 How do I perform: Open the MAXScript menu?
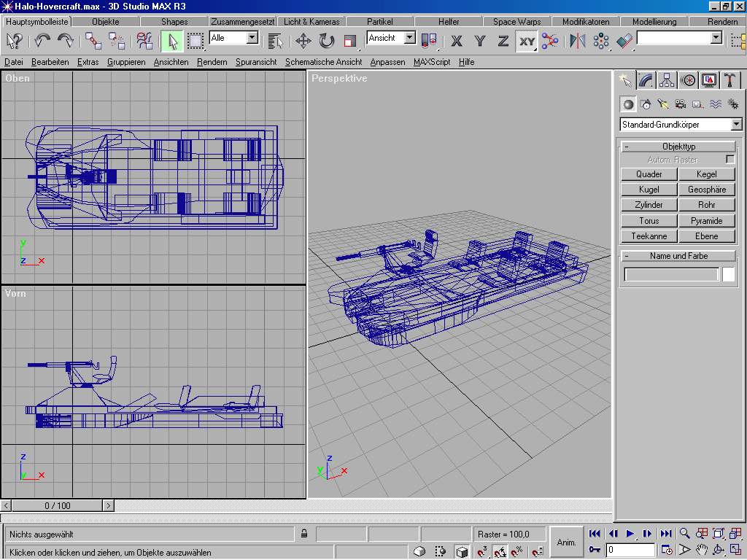pos(432,62)
